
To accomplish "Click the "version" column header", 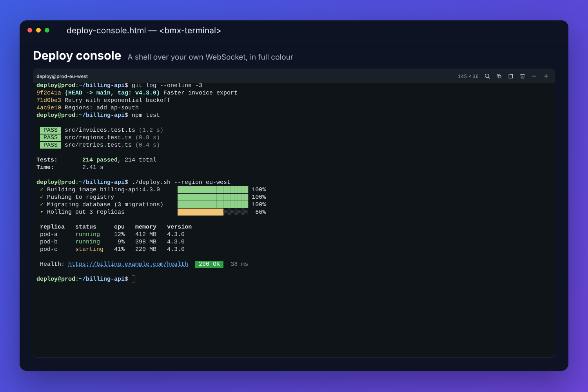I will click(x=180, y=227).
